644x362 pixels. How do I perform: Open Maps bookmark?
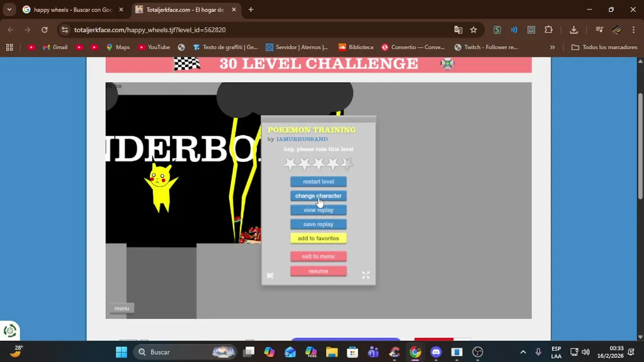[118, 47]
